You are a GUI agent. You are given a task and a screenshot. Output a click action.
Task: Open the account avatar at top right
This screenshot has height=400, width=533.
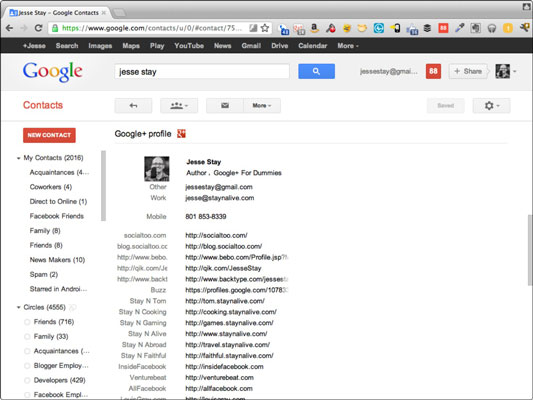click(502, 71)
